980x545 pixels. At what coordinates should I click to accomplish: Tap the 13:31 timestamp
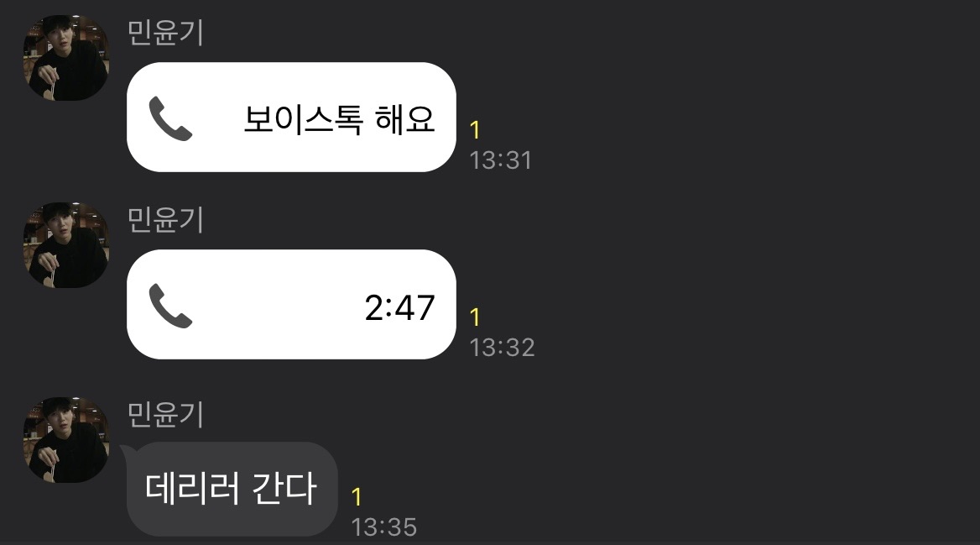[x=501, y=160]
